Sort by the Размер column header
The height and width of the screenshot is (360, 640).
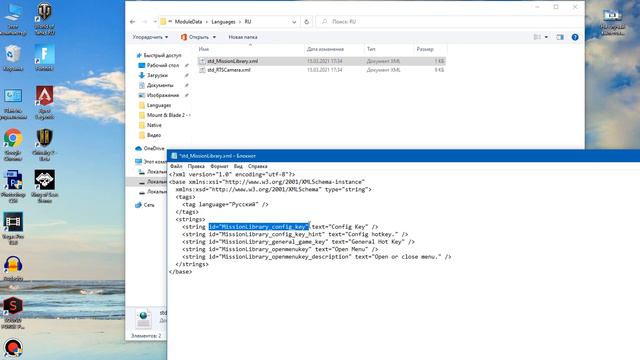(425, 49)
